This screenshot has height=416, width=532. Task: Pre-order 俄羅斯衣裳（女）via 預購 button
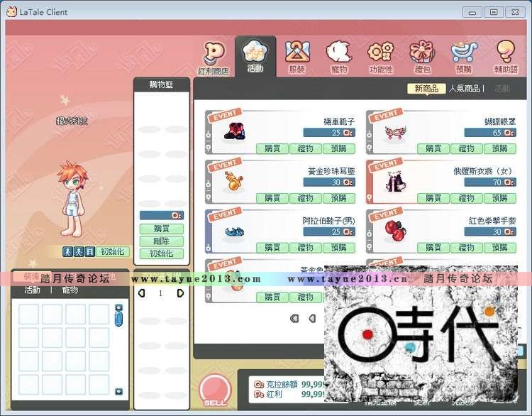500,198
